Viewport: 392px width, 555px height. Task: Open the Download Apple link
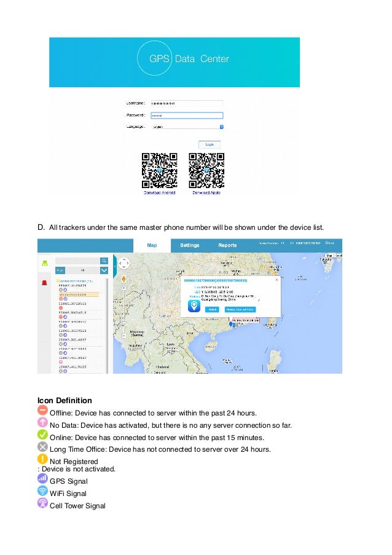pos(206,193)
